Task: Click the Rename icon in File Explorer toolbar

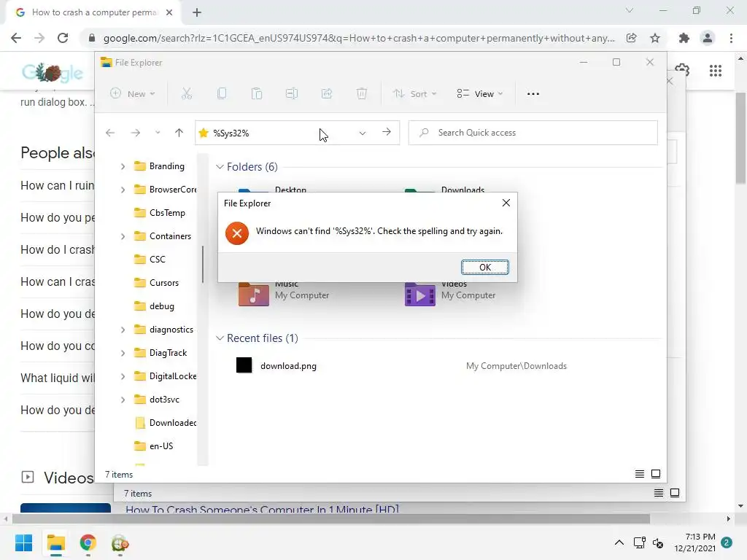Action: [x=292, y=94]
